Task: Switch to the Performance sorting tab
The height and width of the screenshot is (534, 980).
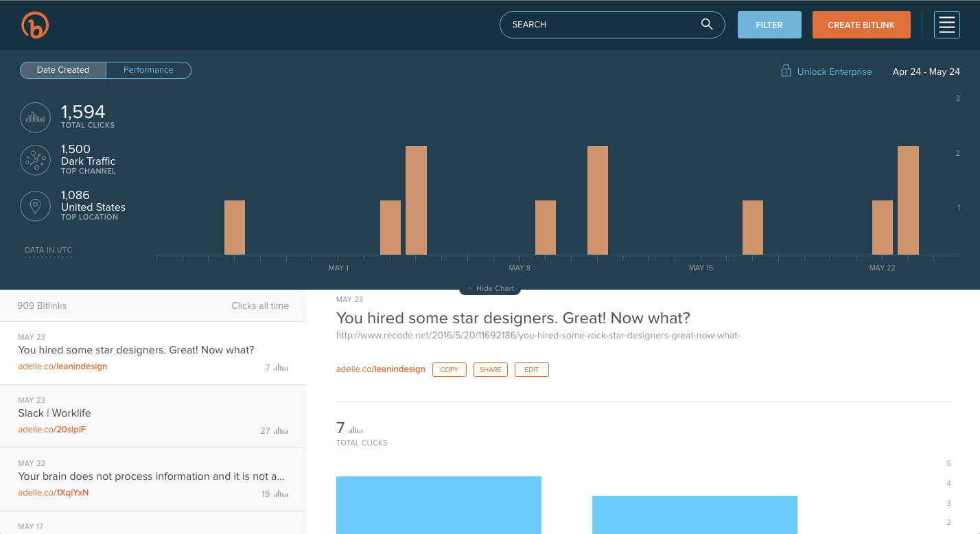Action: click(x=148, y=70)
